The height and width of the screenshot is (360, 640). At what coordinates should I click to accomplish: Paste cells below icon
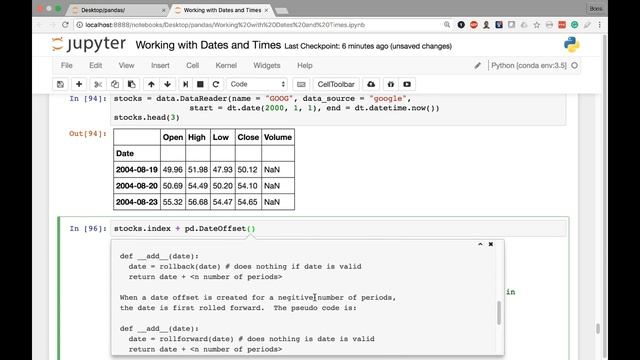pos(131,84)
